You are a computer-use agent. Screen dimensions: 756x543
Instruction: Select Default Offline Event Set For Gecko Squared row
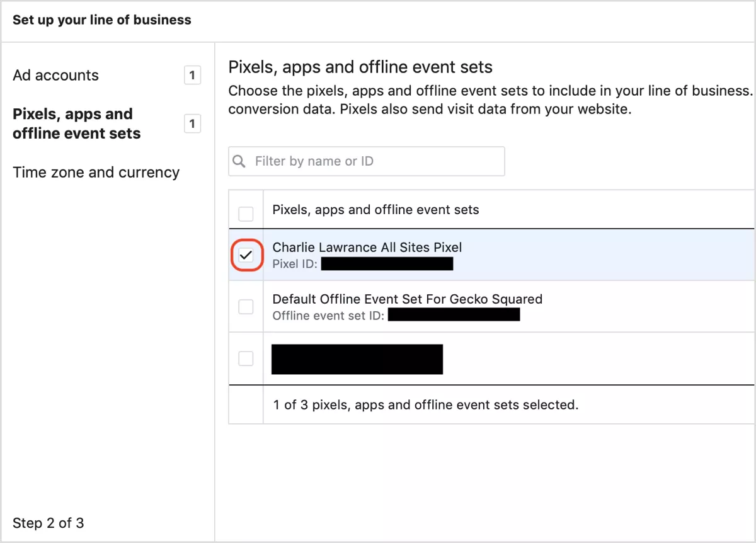[491, 306]
